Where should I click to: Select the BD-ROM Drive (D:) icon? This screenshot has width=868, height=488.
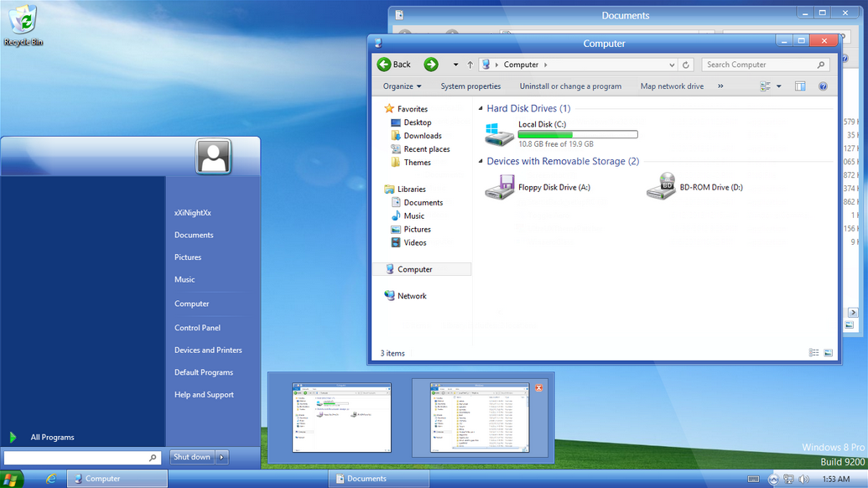coord(661,186)
